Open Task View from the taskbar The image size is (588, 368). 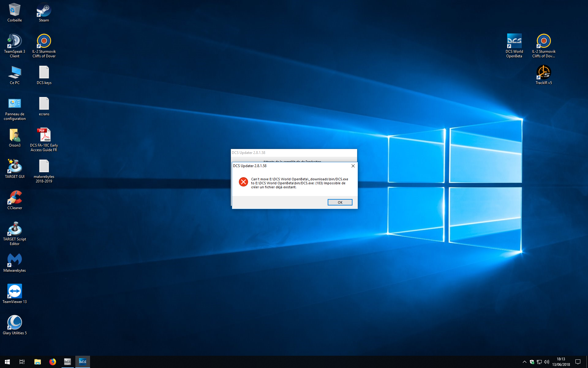point(22,362)
